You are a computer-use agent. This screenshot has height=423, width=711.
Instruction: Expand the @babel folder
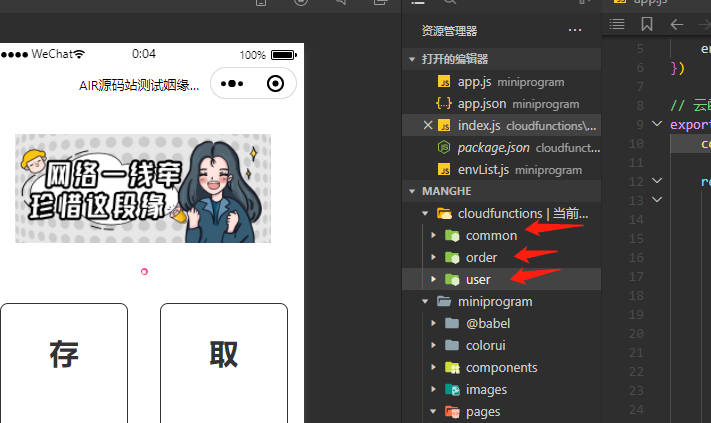click(x=433, y=323)
